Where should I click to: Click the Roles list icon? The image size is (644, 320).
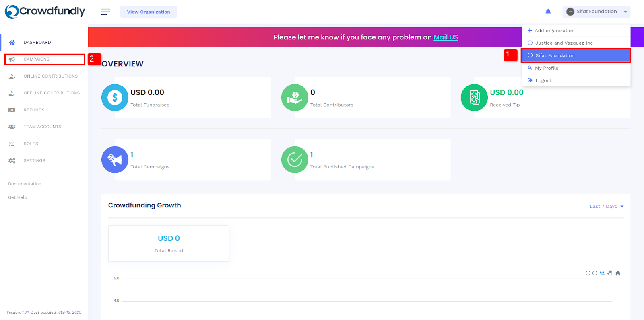pyautogui.click(x=12, y=144)
